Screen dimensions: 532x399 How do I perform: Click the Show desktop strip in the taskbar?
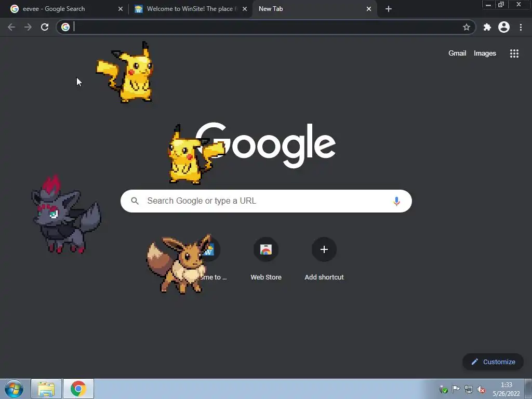(528, 389)
